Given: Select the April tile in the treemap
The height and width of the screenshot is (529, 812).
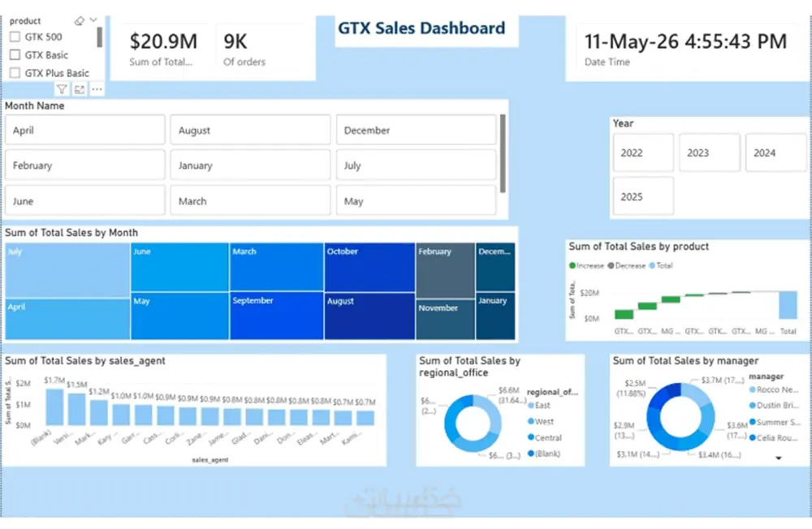Looking at the screenshot, I should coord(67,319).
